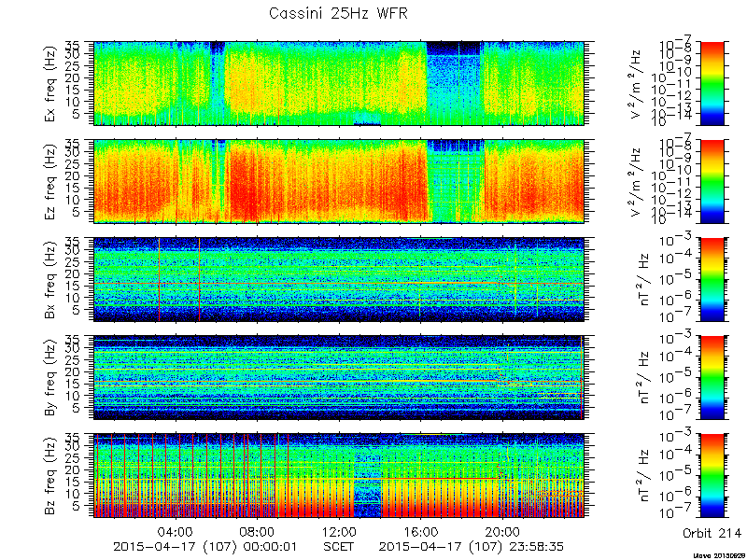Viewport: 747px width, 560px height.
Task: Click the 'Orbit 214' label
Action: click(712, 532)
